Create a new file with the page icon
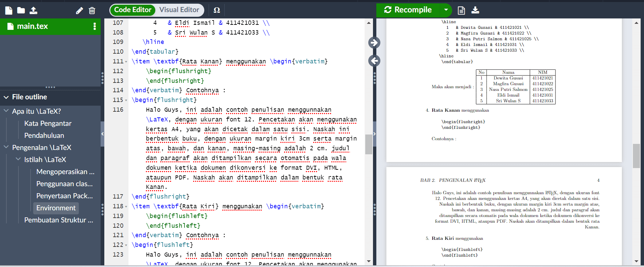The image size is (644, 267). [x=9, y=10]
